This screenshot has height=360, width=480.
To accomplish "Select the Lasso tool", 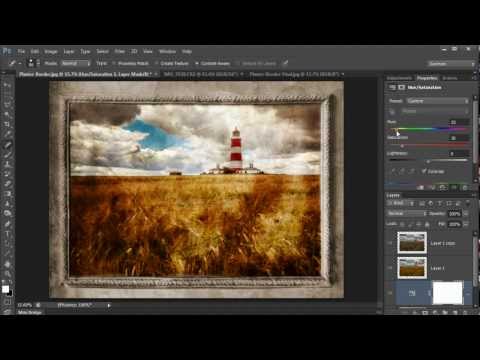I will (7, 104).
